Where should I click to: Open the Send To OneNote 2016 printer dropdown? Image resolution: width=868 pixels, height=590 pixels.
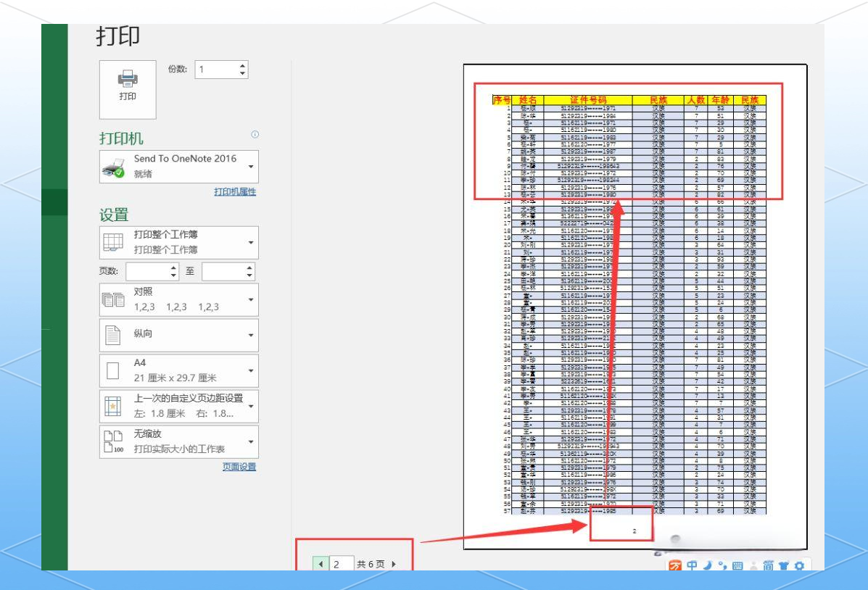(x=179, y=167)
